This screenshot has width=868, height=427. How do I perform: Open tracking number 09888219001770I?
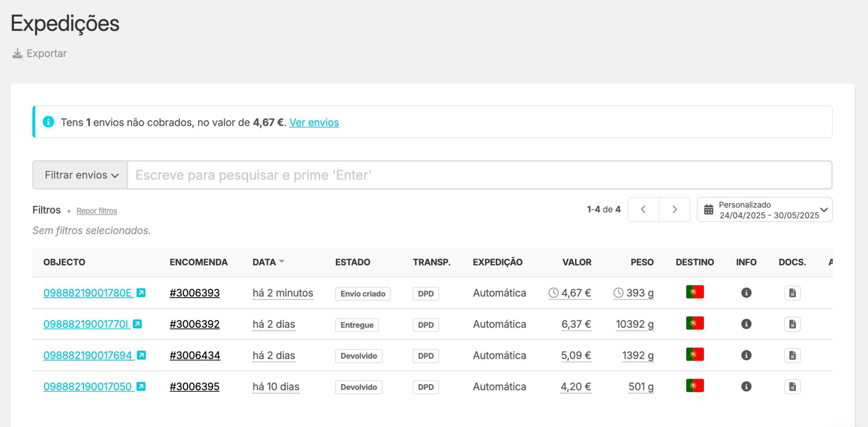tap(86, 324)
